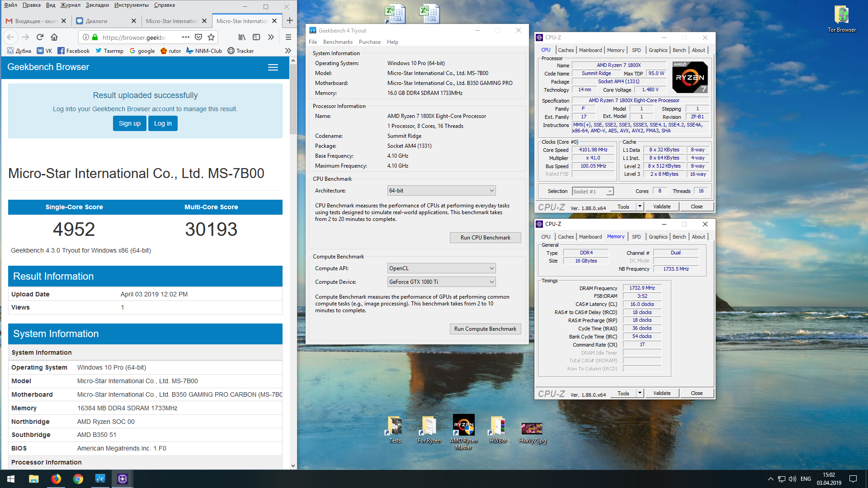868x488 pixels.
Task: Open Geekbench Benchmarks menu
Action: (338, 42)
